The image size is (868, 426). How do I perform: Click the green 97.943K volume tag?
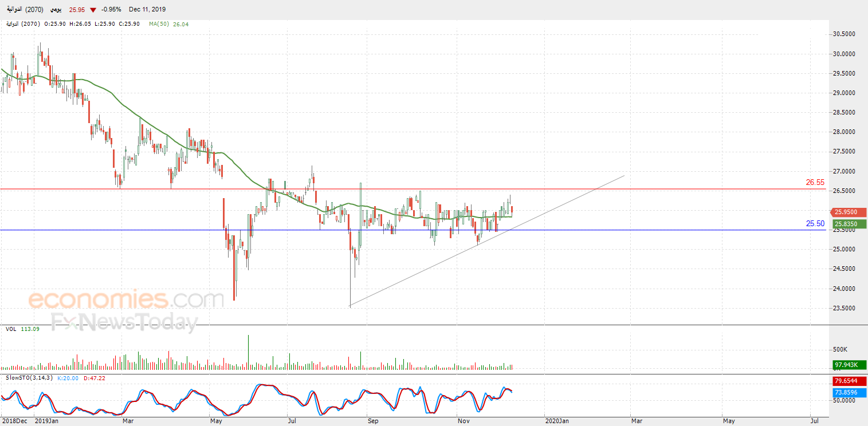point(850,365)
